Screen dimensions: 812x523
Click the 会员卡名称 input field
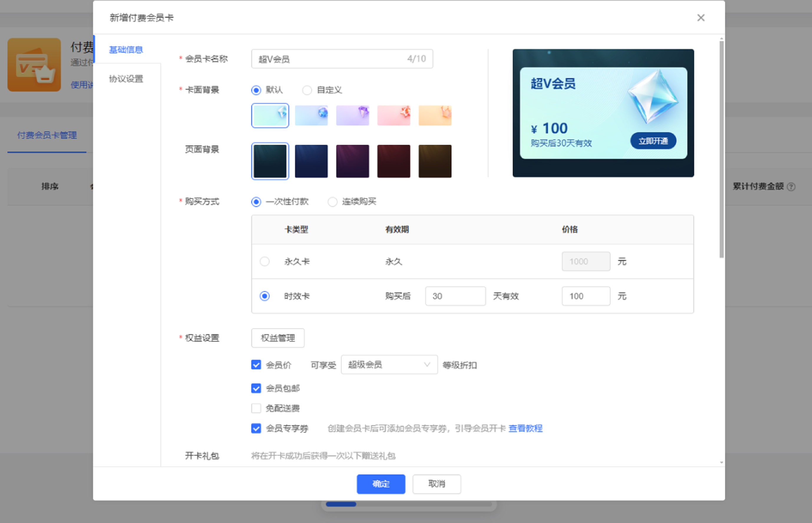pos(329,59)
